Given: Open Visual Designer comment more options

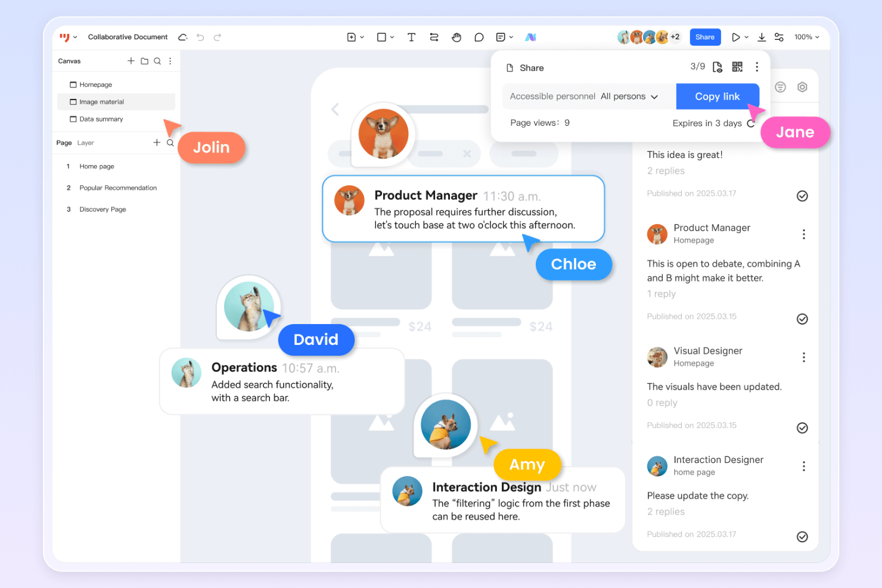Looking at the screenshot, I should pyautogui.click(x=803, y=357).
